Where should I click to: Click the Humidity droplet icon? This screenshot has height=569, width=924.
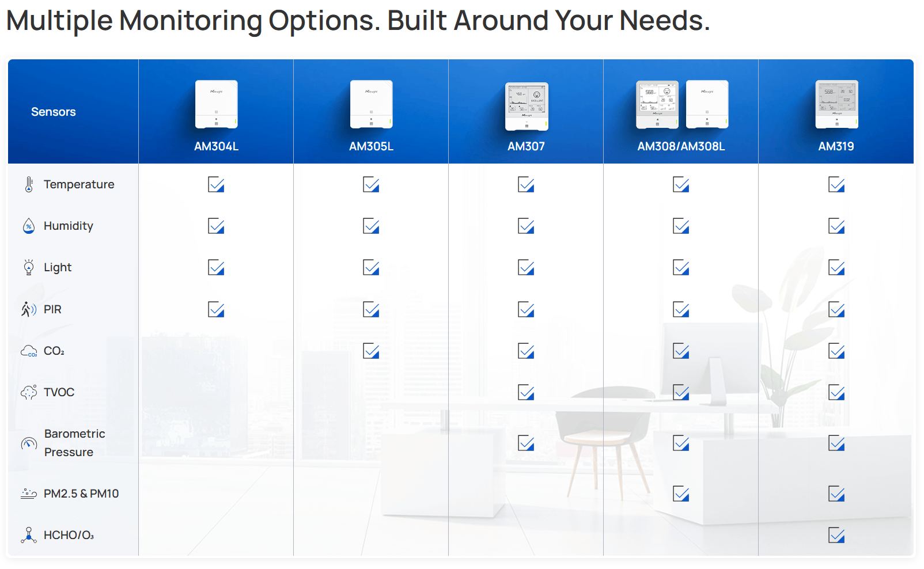29,226
